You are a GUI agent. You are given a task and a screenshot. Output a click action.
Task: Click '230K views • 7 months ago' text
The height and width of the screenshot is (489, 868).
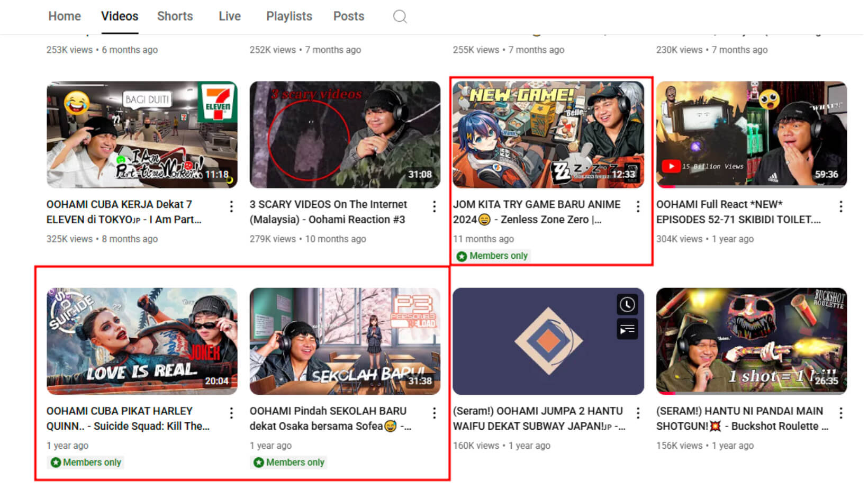(712, 50)
